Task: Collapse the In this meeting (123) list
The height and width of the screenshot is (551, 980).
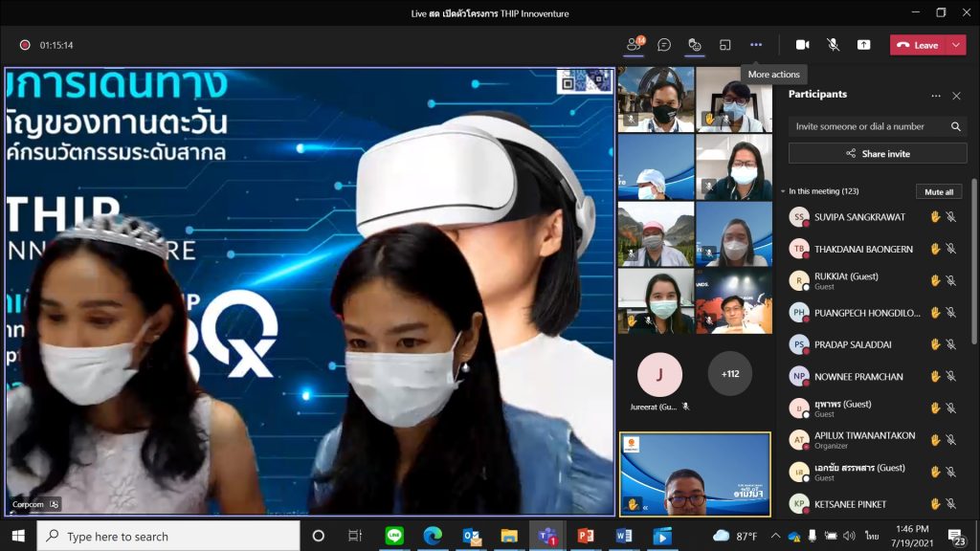Action: pyautogui.click(x=783, y=191)
